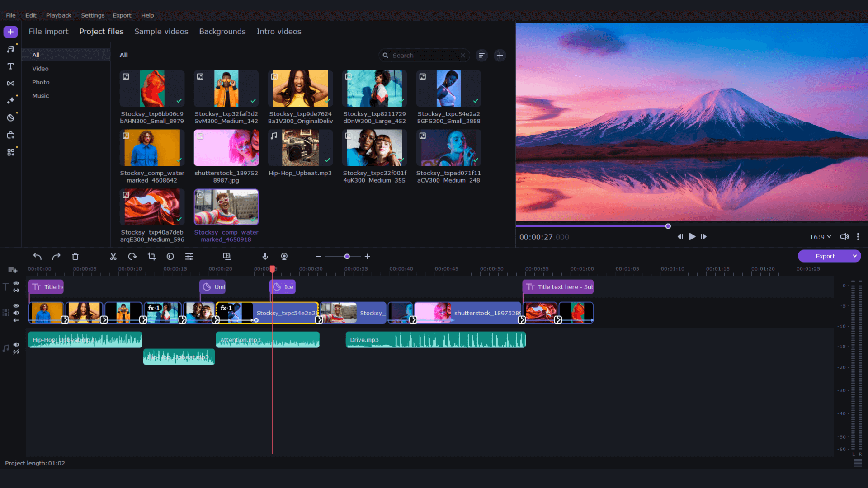The image size is (868, 488).
Task: Click the Color adjustments icon in the toolbar
Action: [170, 256]
